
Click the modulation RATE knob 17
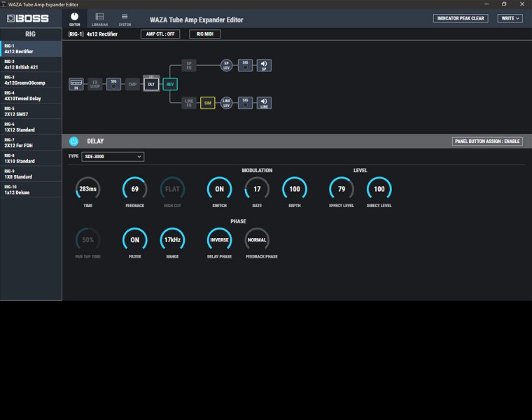(x=257, y=189)
